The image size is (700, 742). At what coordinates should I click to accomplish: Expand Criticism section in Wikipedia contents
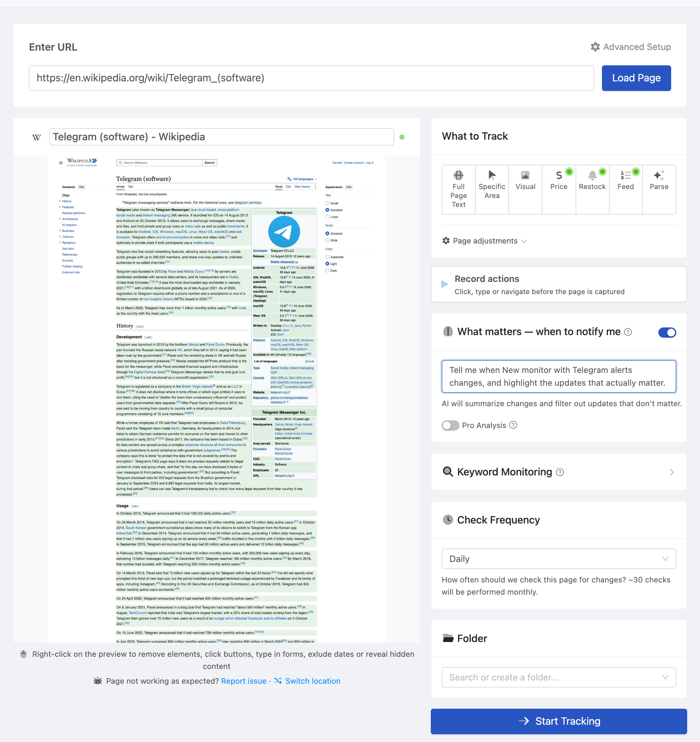(x=60, y=237)
